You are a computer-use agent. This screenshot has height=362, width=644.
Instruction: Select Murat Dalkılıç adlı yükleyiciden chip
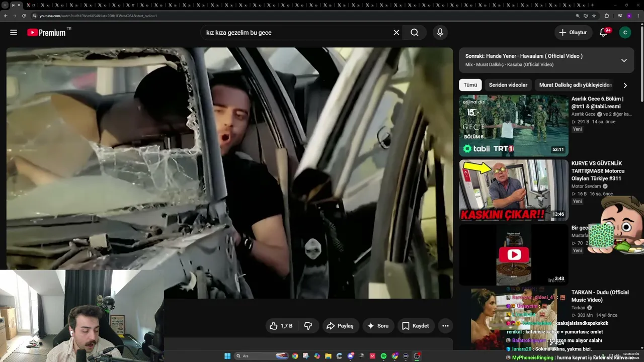pyautogui.click(x=576, y=85)
